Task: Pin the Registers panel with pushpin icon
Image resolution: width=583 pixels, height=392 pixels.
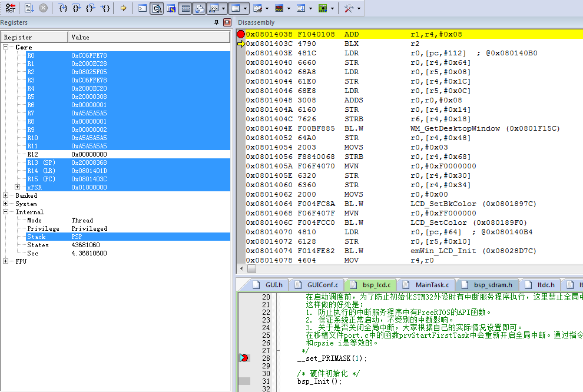Action: click(216, 22)
